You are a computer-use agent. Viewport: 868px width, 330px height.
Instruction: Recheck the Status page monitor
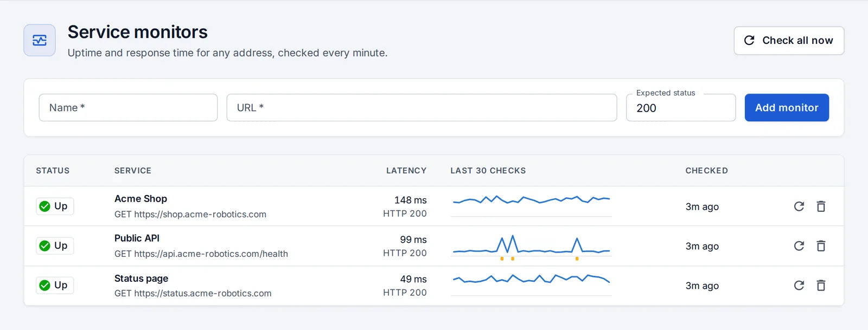(x=799, y=286)
